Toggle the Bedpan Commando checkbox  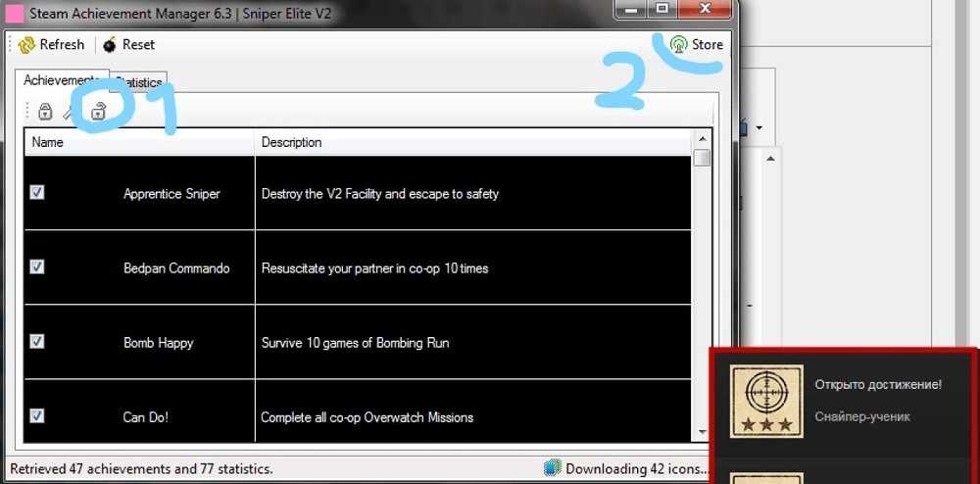point(37,266)
